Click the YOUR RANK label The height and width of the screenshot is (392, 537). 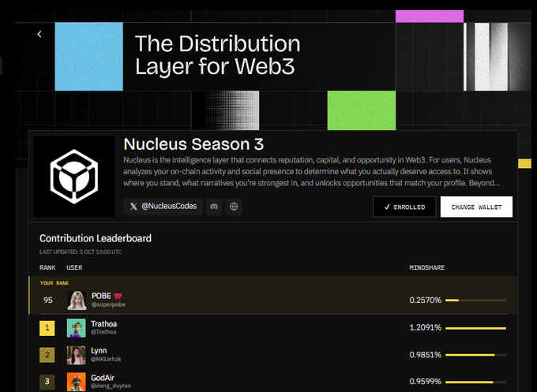tap(54, 283)
